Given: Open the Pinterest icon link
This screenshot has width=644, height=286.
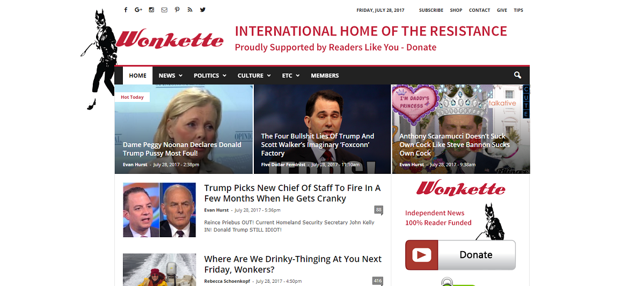Looking at the screenshot, I should [177, 10].
